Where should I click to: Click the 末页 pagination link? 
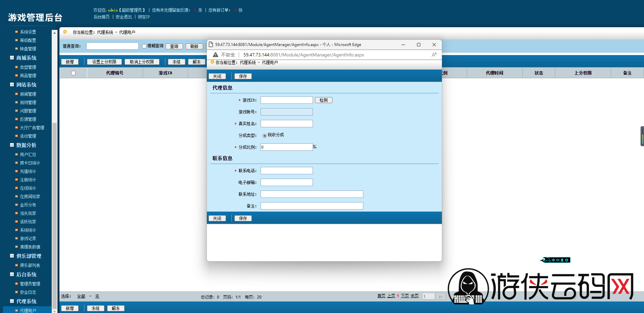[x=415, y=296]
